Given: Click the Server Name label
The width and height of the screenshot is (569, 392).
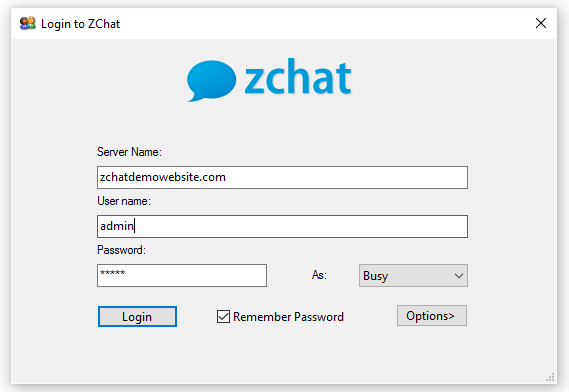Looking at the screenshot, I should [129, 152].
